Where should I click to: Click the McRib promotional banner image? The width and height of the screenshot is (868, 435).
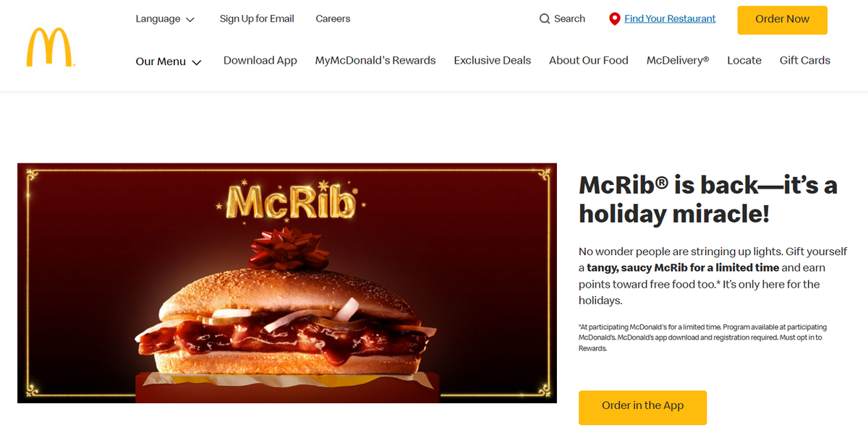(x=287, y=283)
